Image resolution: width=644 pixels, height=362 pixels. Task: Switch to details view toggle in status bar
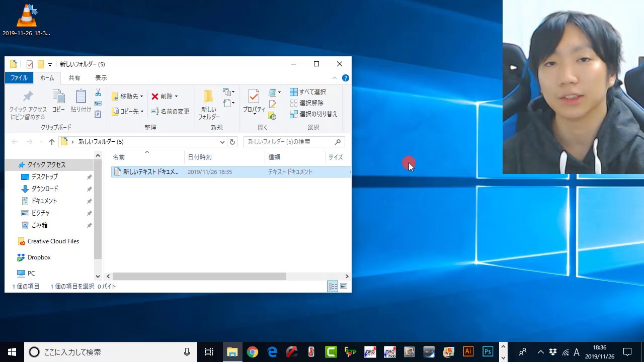333,286
